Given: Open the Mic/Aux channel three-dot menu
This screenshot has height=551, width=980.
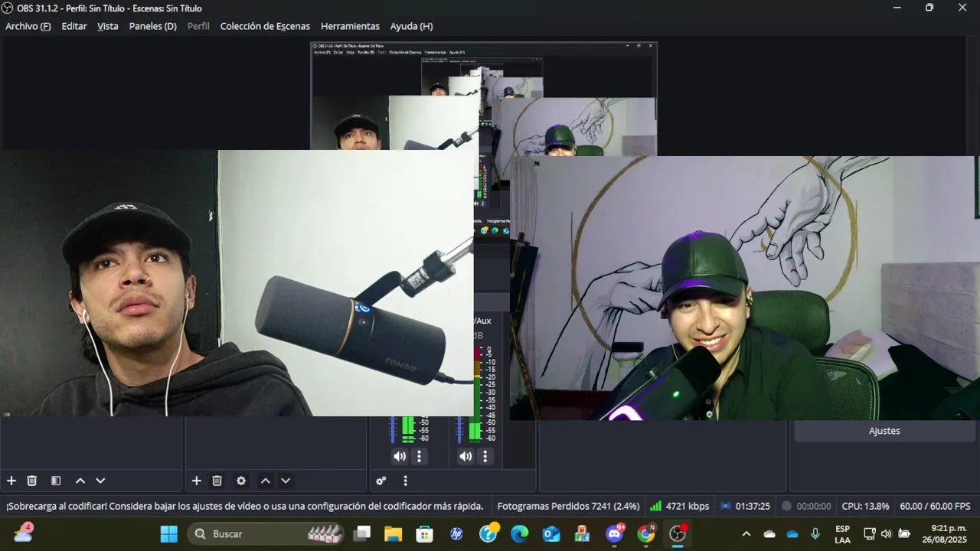Looking at the screenshot, I should [x=485, y=456].
